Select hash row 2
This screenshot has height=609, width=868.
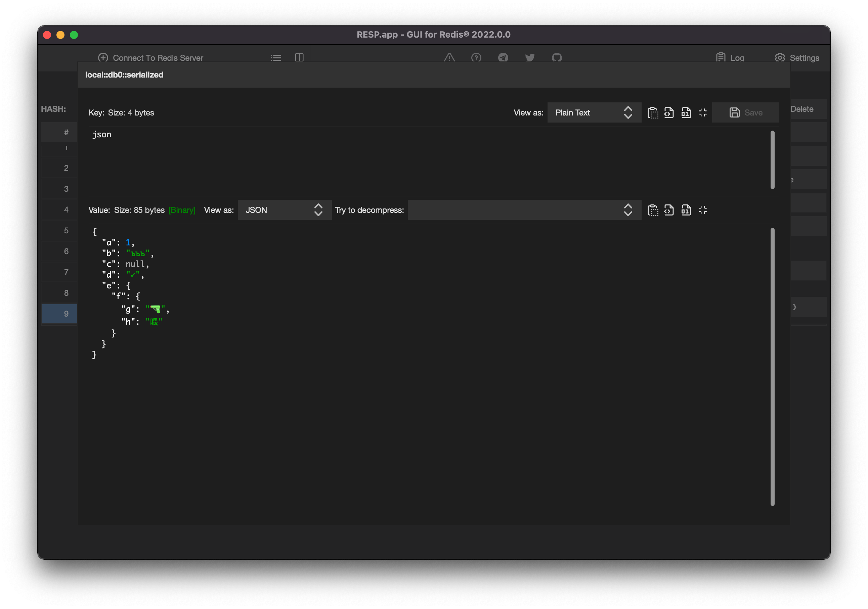click(59, 168)
